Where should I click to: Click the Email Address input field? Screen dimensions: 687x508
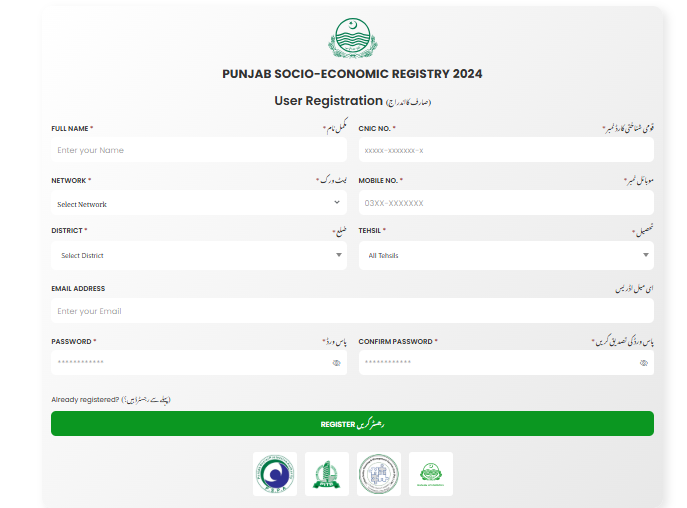point(352,311)
